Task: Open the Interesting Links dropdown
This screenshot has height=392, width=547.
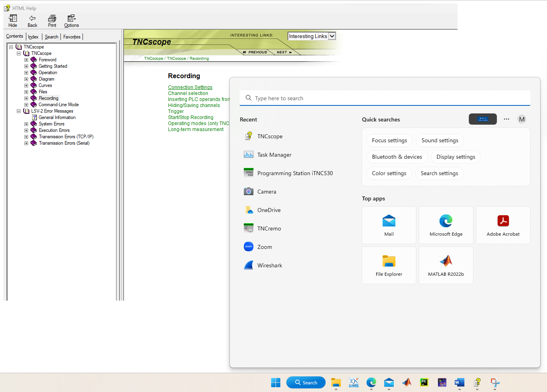Action: 332,36
